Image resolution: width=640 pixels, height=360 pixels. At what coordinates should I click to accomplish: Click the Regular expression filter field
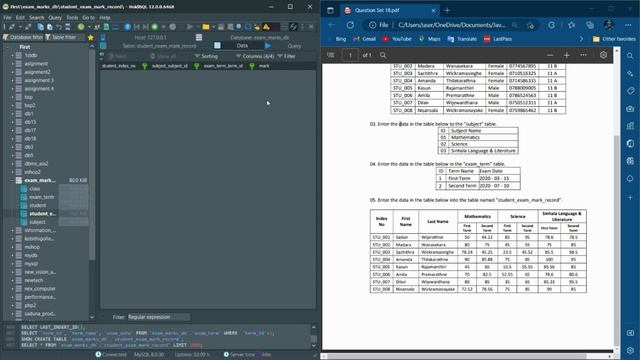pyautogui.click(x=159, y=317)
